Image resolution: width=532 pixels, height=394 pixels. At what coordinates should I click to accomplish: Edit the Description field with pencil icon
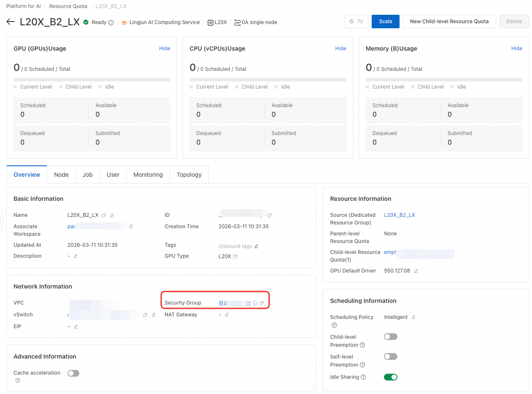tap(76, 256)
